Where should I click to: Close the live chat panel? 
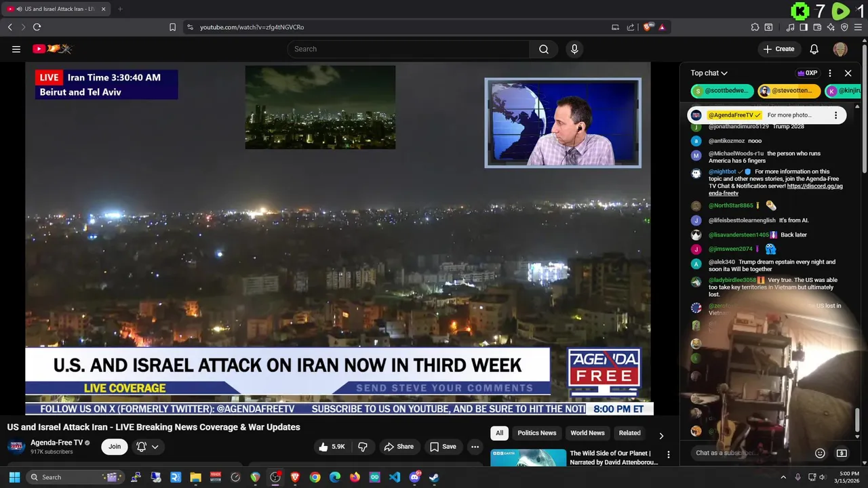(x=848, y=73)
